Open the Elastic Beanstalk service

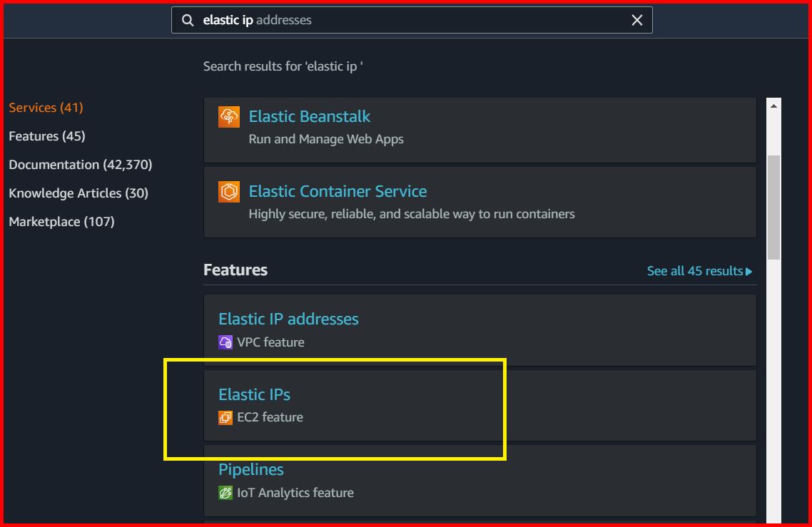coord(310,116)
